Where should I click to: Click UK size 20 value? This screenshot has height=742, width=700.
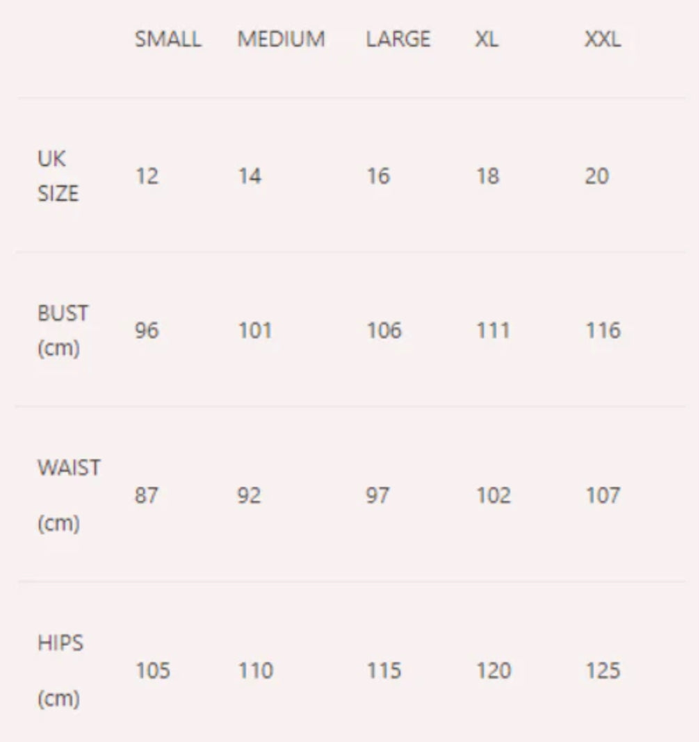point(596,176)
